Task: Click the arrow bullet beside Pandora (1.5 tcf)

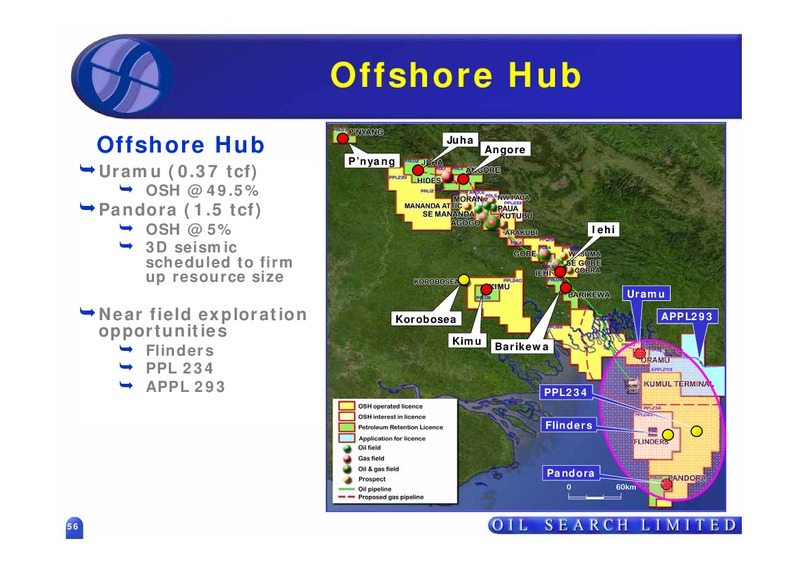Action: tap(87, 207)
